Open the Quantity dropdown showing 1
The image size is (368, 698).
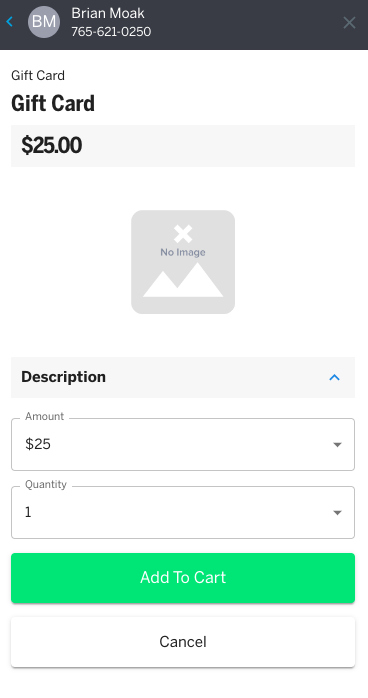[183, 512]
